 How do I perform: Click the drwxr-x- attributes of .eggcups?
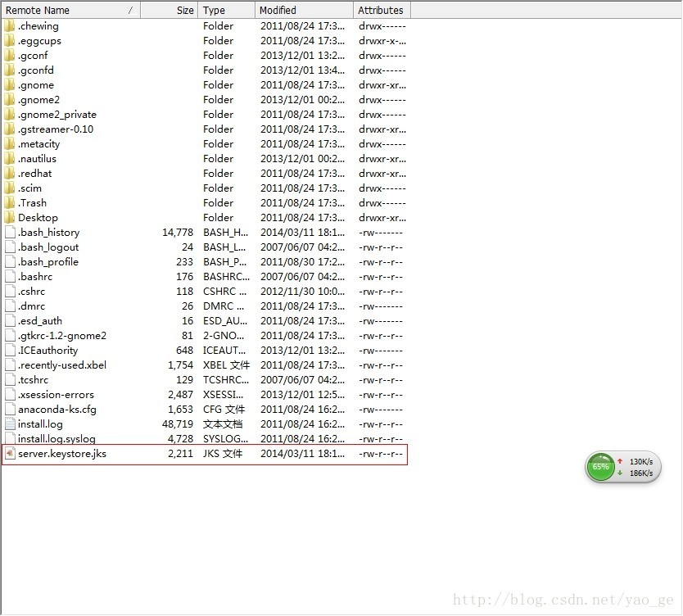click(382, 41)
